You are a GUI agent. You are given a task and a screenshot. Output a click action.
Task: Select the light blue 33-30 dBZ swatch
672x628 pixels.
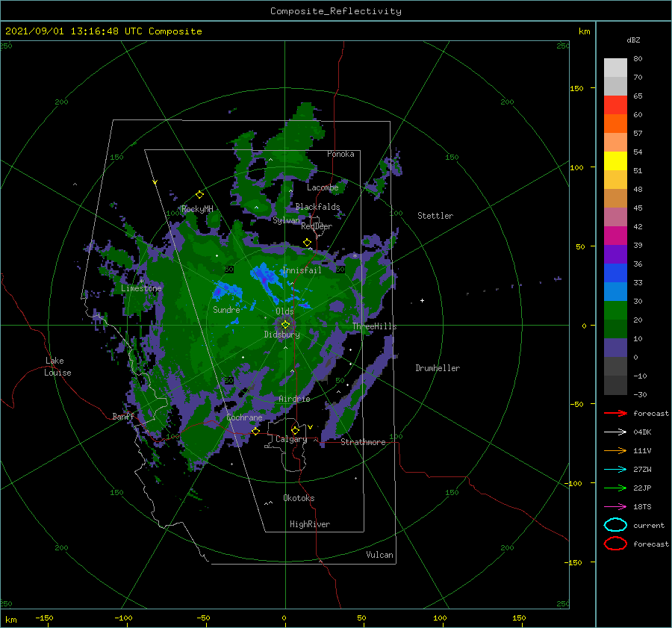tap(615, 291)
